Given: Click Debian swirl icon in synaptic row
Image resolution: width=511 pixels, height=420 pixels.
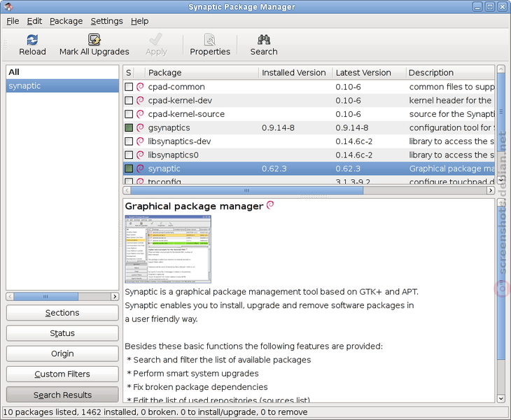Looking at the screenshot, I should pyautogui.click(x=140, y=169).
